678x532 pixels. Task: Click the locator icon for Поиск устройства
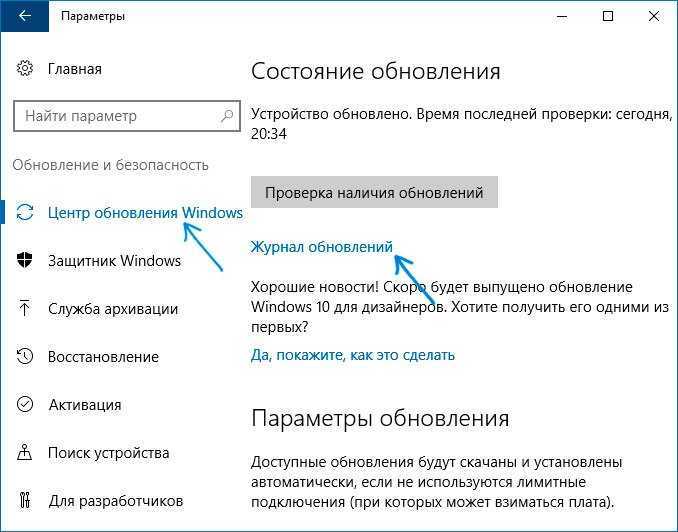coord(25,452)
